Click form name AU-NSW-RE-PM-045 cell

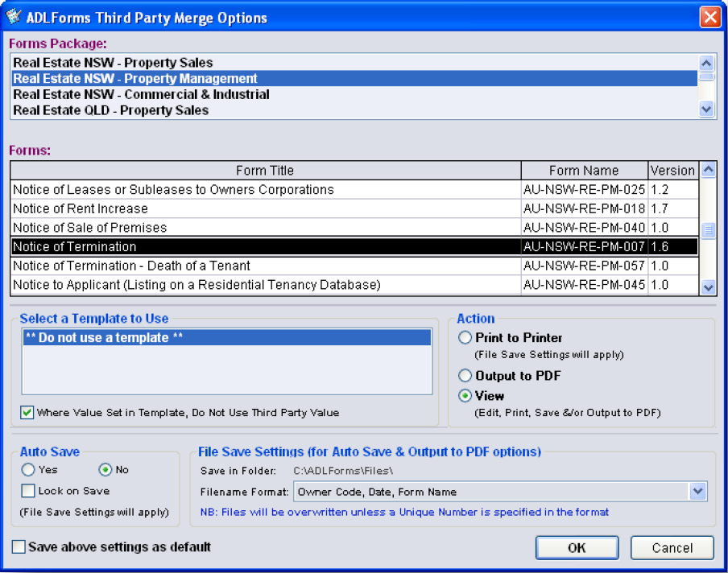pos(584,284)
